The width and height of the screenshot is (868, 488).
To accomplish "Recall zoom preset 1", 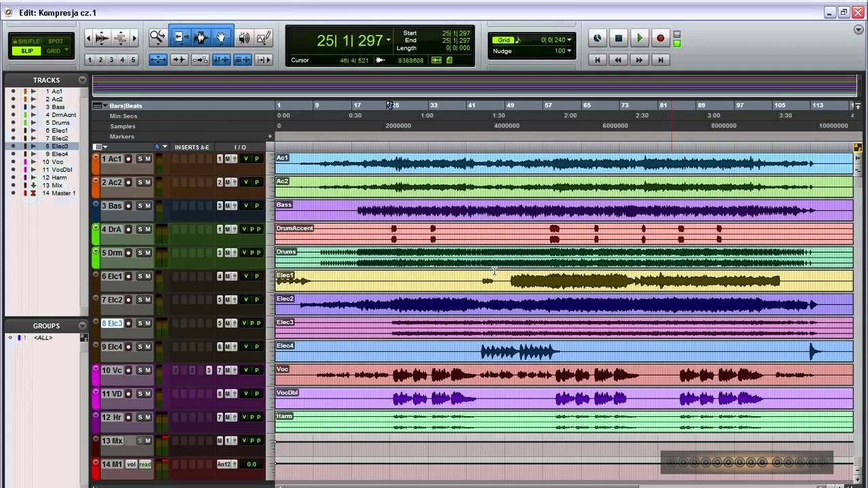I will pyautogui.click(x=90, y=60).
